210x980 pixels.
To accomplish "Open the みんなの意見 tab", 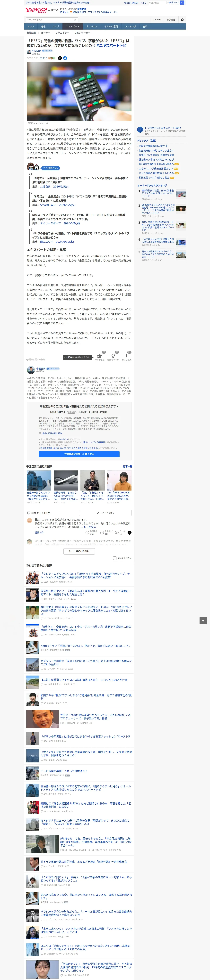I will (111, 27).
